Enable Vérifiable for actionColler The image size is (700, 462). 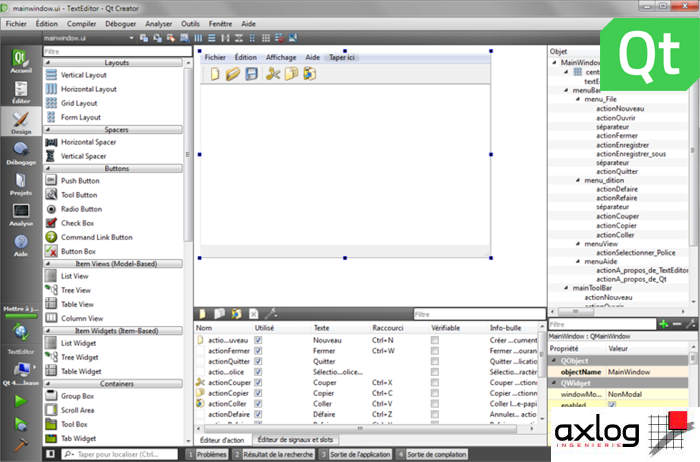coord(435,404)
